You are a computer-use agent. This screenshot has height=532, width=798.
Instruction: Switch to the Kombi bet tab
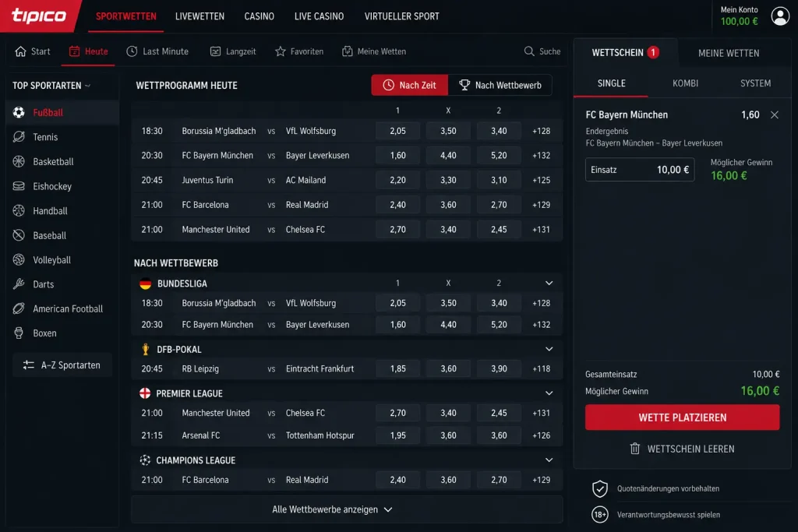point(685,83)
